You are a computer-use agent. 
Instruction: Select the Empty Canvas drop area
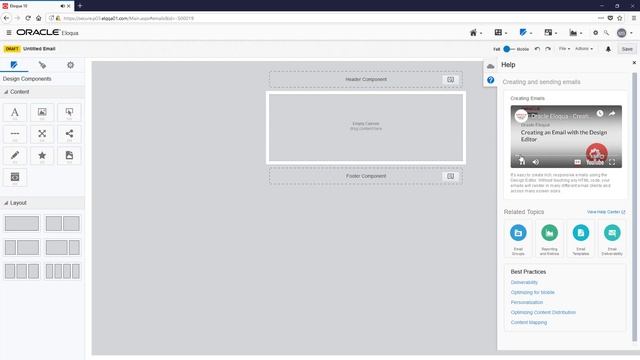366,127
